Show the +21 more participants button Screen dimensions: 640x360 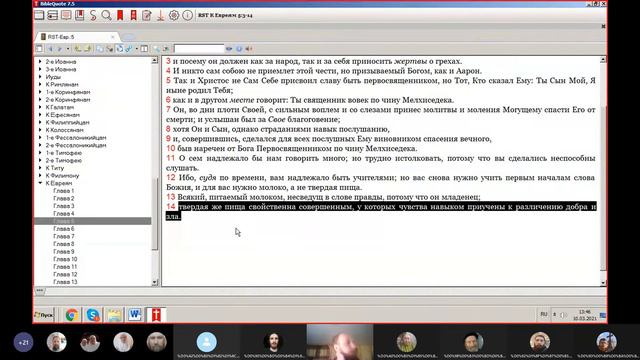(23, 342)
